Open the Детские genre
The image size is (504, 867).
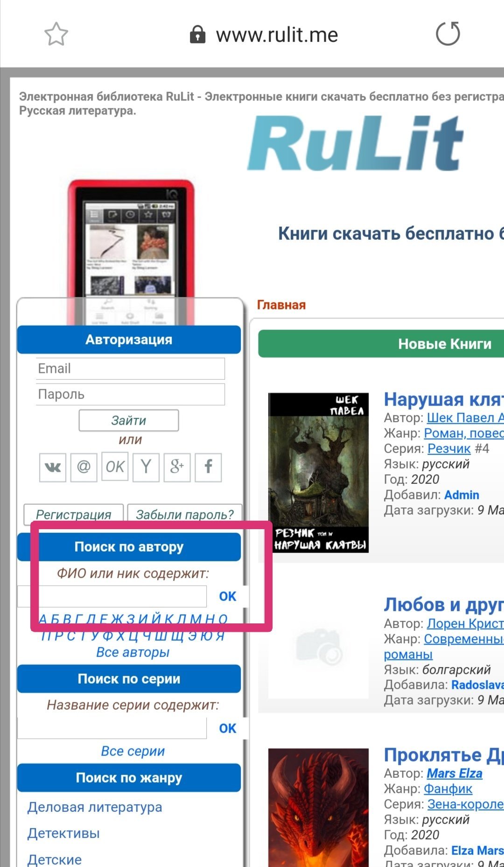pyautogui.click(x=55, y=860)
